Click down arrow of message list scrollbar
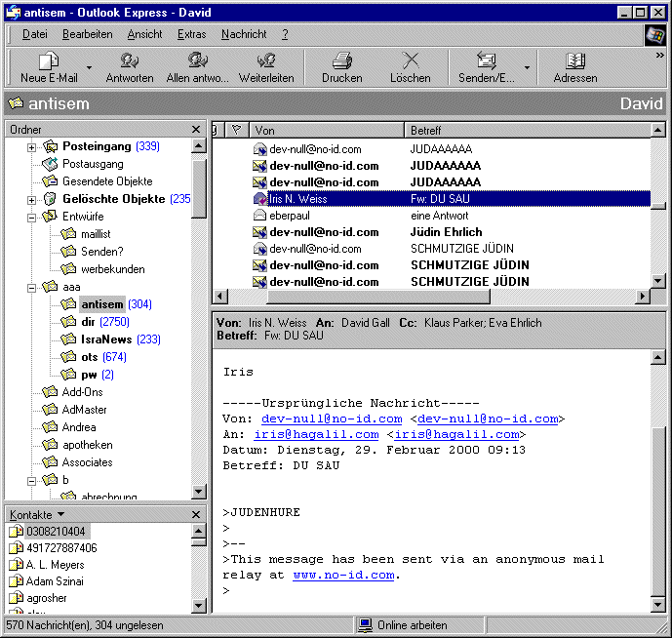Screen dimensions: 672x638 (657, 280)
